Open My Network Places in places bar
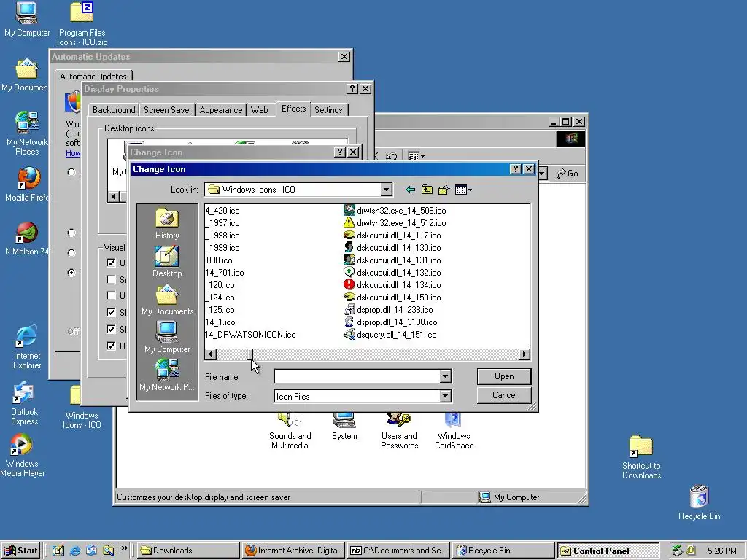 tap(167, 376)
